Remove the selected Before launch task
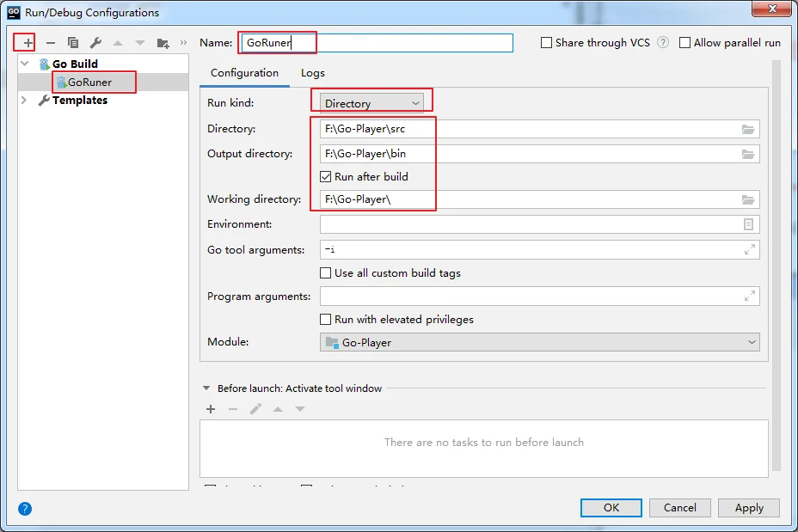 (233, 409)
